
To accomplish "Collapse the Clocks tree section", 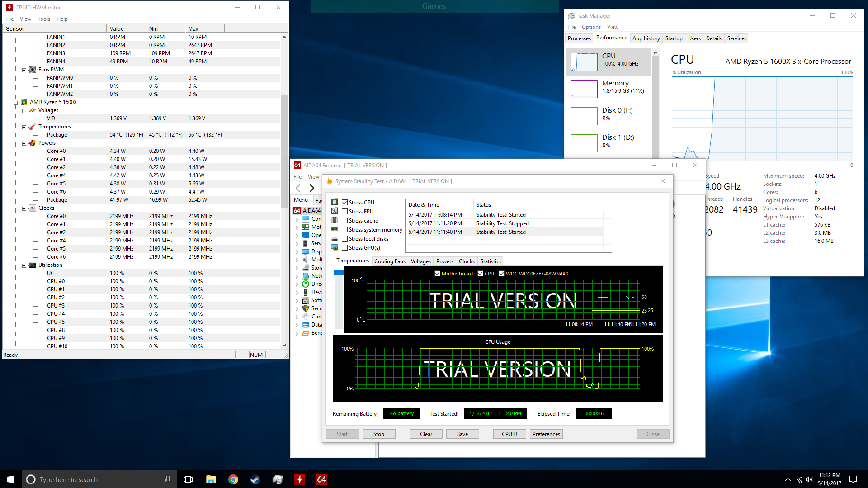I will click(x=24, y=208).
